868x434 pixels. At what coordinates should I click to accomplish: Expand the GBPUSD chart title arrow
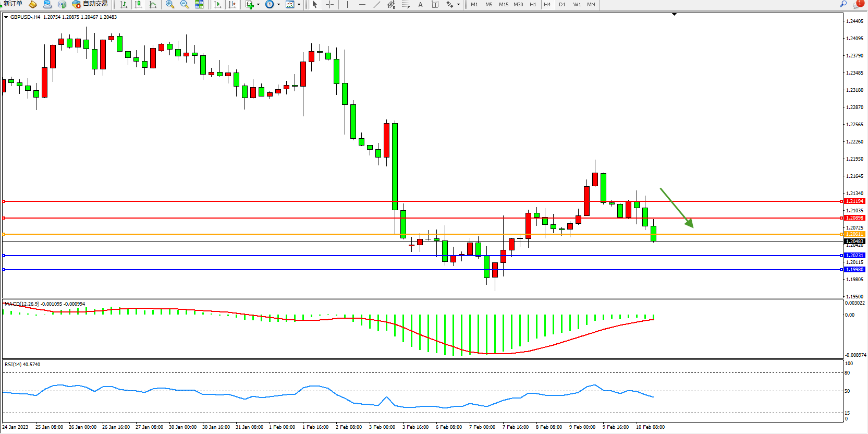(6, 17)
